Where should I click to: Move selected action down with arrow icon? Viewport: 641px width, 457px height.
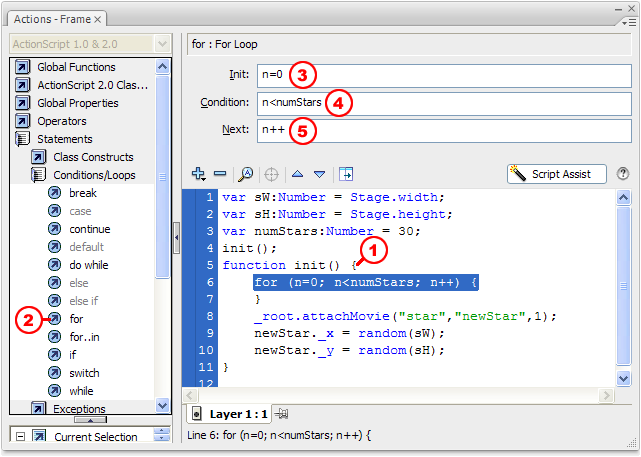[319, 174]
